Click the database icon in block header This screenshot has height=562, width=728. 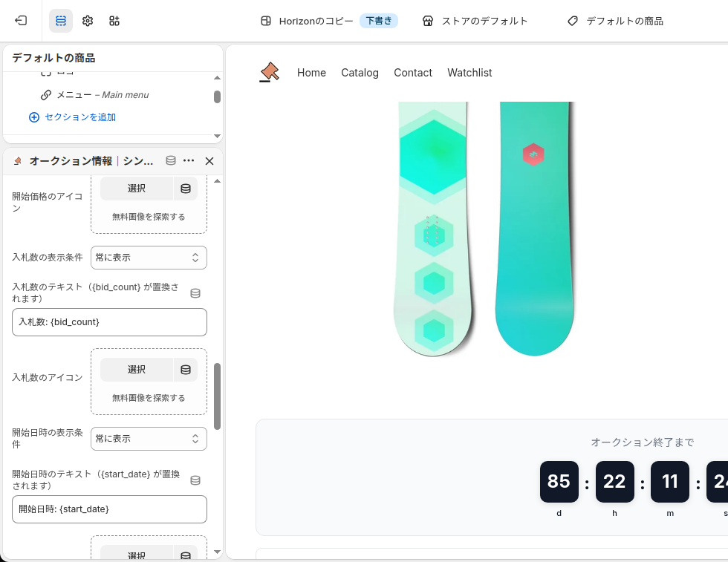pos(171,160)
